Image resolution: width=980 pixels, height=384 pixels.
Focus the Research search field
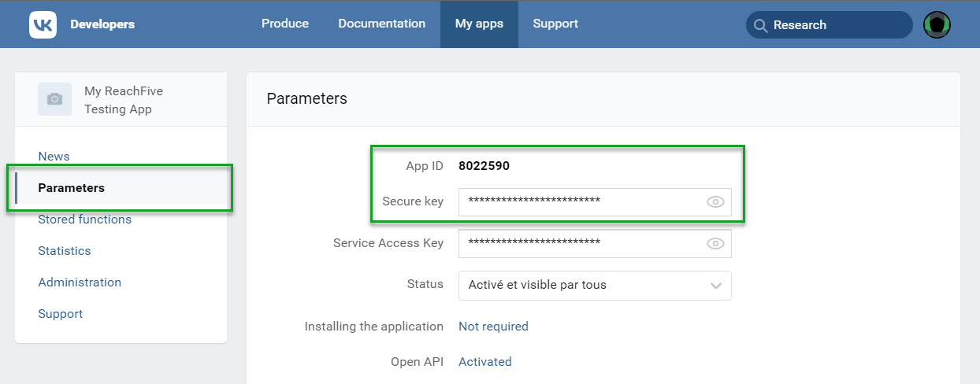pos(829,25)
